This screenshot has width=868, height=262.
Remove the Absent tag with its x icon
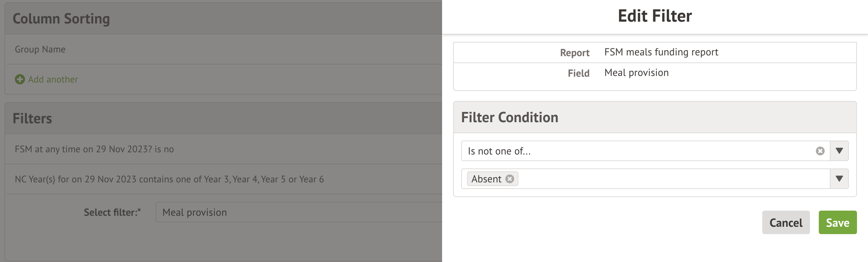(x=510, y=179)
